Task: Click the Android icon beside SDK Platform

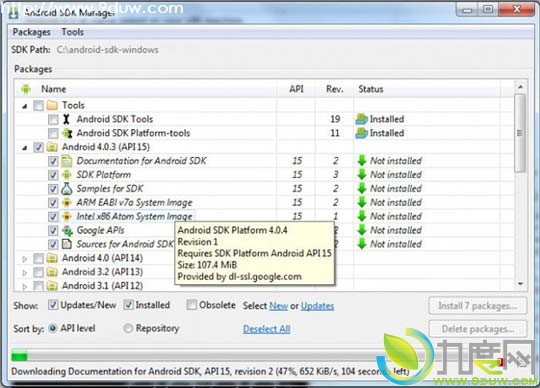Action: point(66,175)
